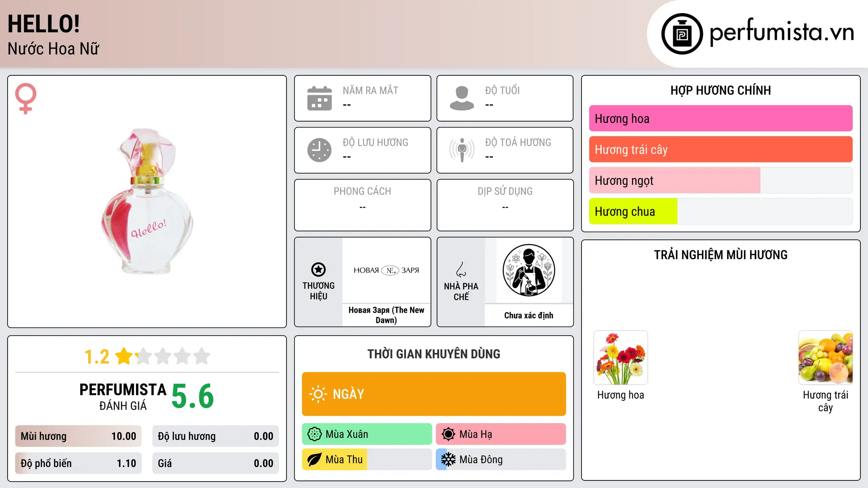Click the Dịp sử dụng info card

[505, 205]
